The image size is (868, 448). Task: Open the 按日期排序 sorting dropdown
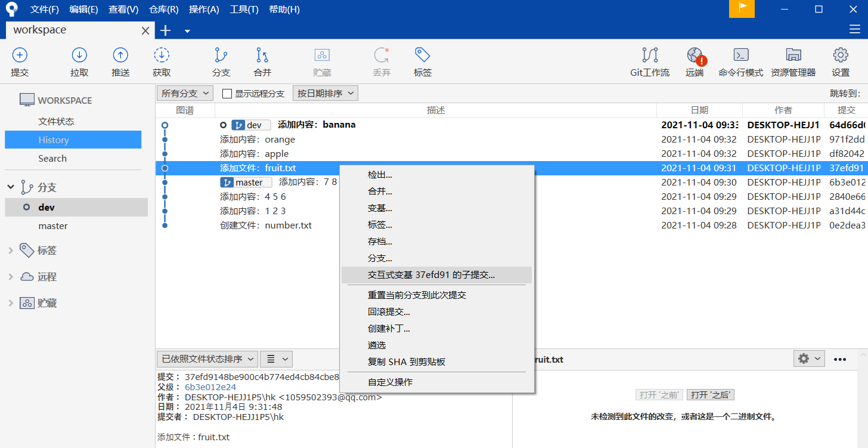point(325,93)
